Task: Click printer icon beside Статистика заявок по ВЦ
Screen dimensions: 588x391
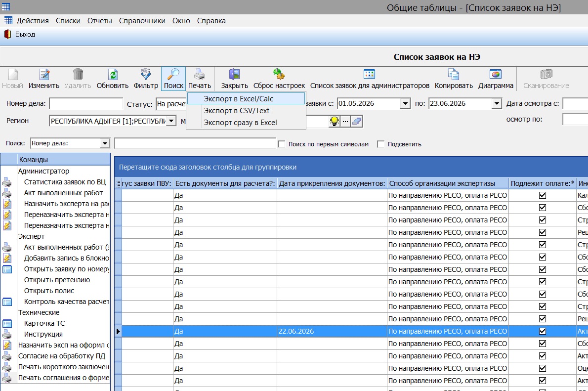Action: pos(7,182)
